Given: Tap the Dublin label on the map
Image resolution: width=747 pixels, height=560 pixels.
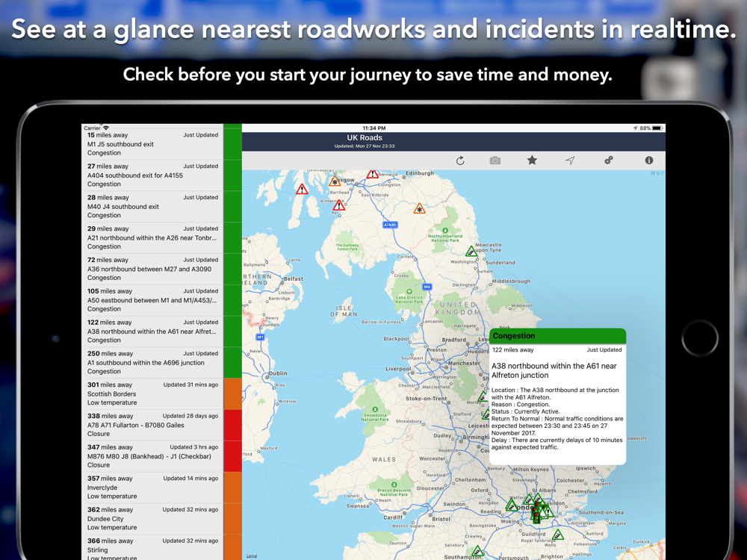Looking at the screenshot, I should click(x=277, y=373).
